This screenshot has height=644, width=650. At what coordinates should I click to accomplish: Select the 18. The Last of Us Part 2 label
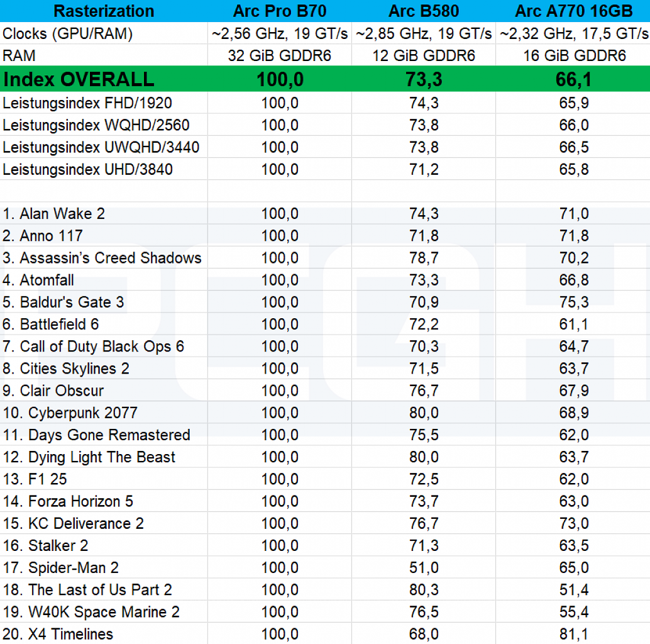(x=87, y=590)
